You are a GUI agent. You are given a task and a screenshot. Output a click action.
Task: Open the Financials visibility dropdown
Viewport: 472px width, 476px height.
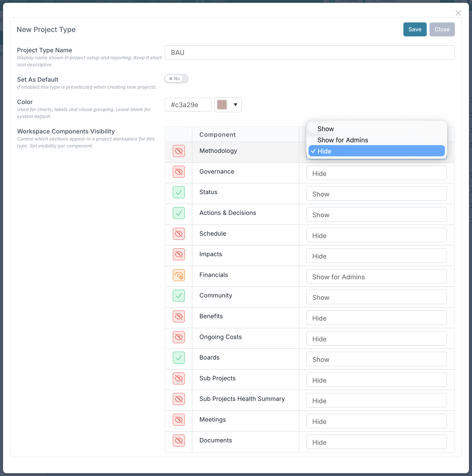tap(376, 277)
